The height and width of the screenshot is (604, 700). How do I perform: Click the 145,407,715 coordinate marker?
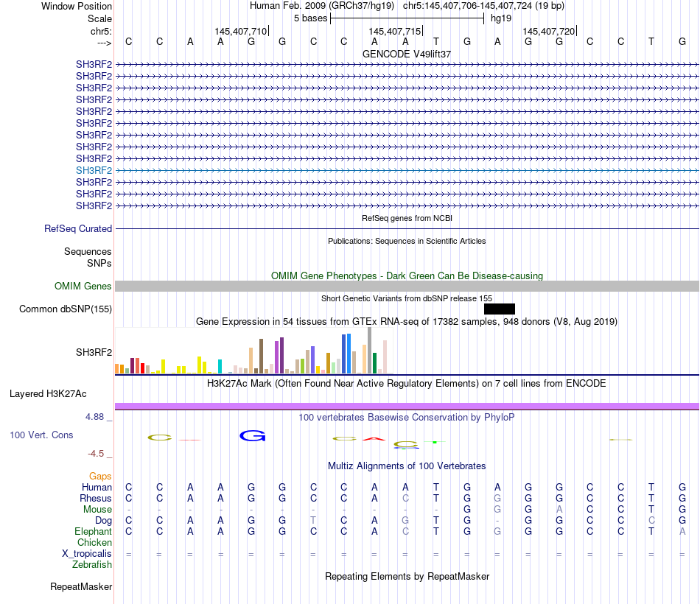(x=395, y=31)
